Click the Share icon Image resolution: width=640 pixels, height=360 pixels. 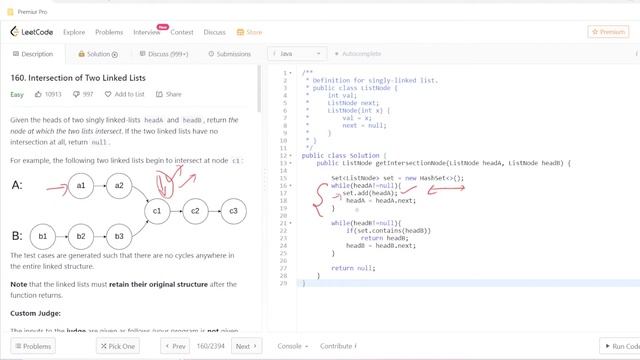[x=159, y=94]
